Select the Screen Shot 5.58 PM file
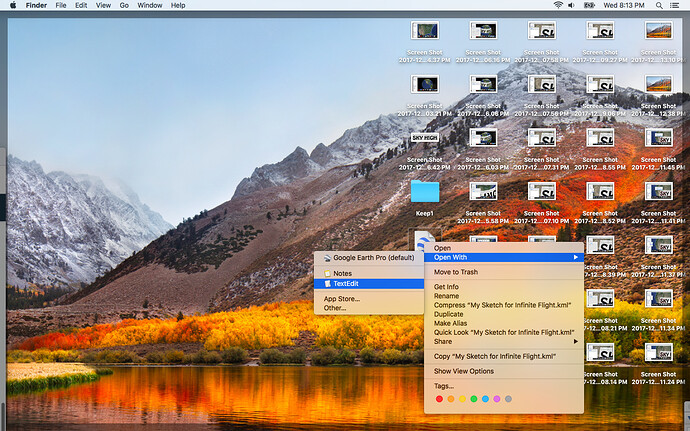The width and height of the screenshot is (690, 431). coord(483,192)
